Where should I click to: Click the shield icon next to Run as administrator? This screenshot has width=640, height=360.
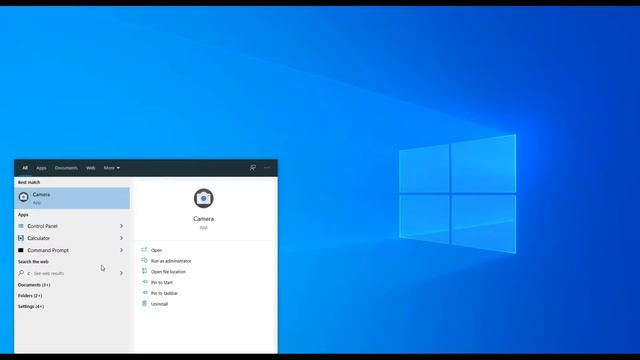(144, 260)
